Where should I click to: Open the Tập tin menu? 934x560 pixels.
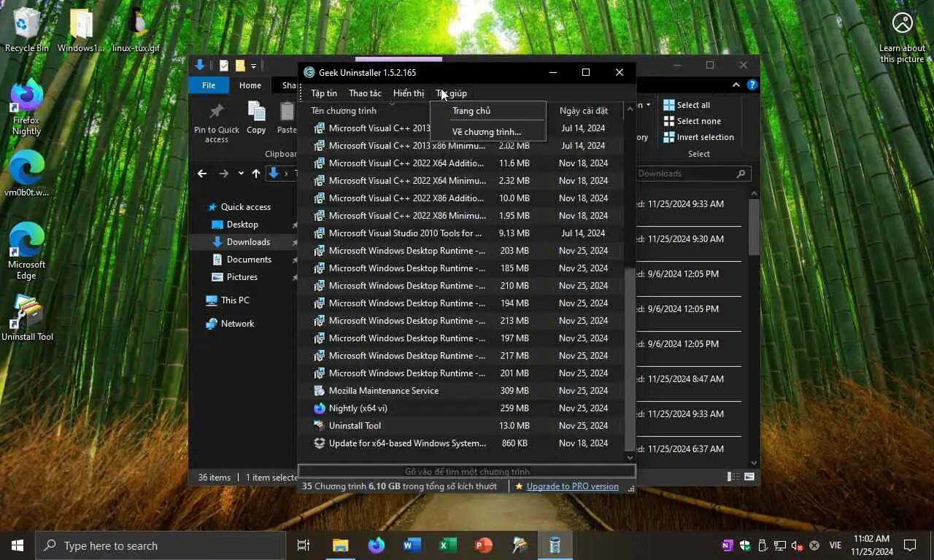[x=324, y=93]
